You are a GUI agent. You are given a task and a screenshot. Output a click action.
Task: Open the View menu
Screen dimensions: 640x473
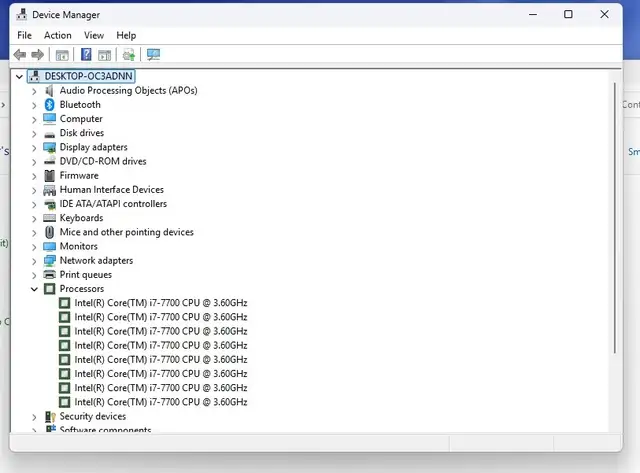(94, 36)
